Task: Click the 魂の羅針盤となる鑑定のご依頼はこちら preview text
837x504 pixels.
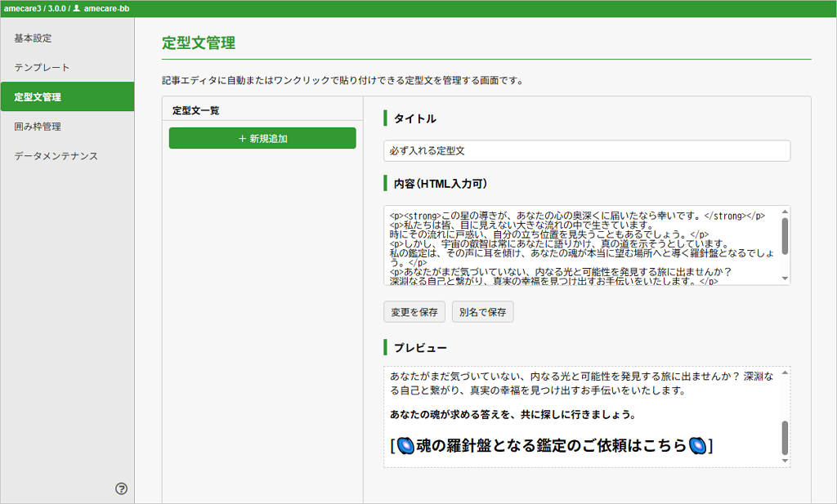Action: click(551, 445)
